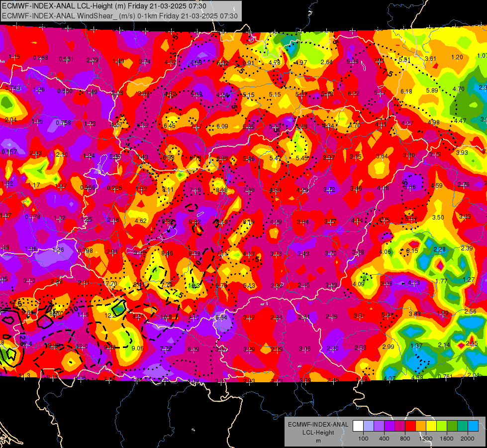This screenshot has height=448, width=487.
Task: Click the grid value 1.27
Action: (469, 279)
